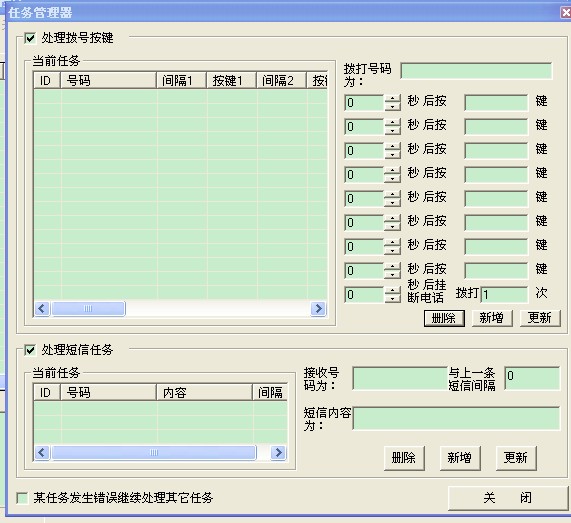The width and height of the screenshot is (571, 523).
Task: Increase the first 秒后按 seconds spinner
Action: (393, 99)
